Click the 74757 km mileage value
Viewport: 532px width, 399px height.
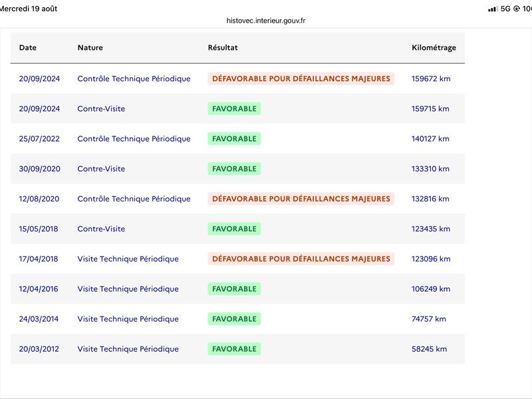429,319
